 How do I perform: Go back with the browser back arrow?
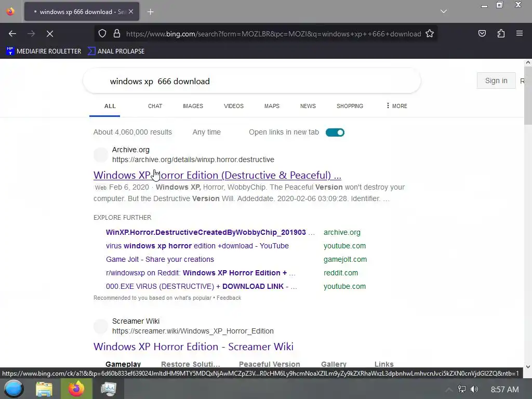coord(12,34)
